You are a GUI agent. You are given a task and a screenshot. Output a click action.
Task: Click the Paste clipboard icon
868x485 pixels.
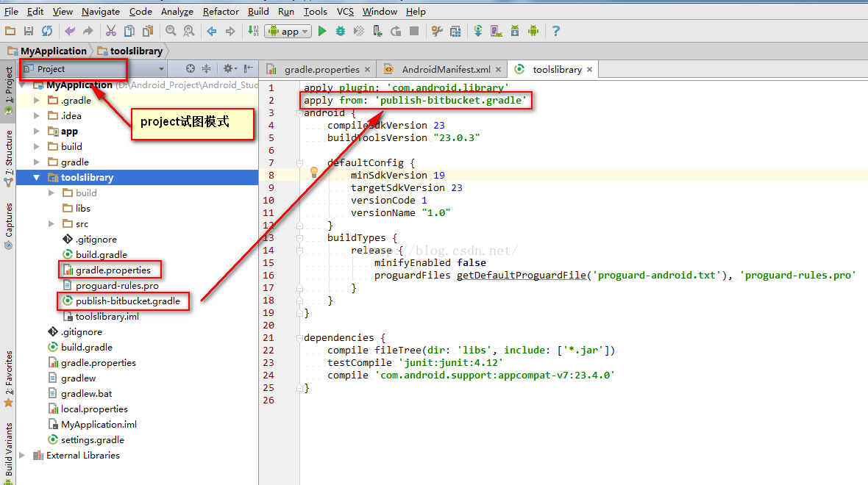(148, 32)
